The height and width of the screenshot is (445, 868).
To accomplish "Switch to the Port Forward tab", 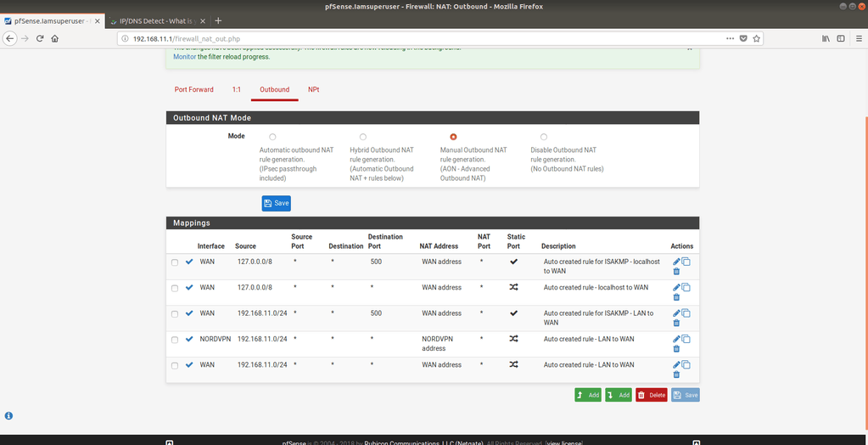I will [193, 89].
